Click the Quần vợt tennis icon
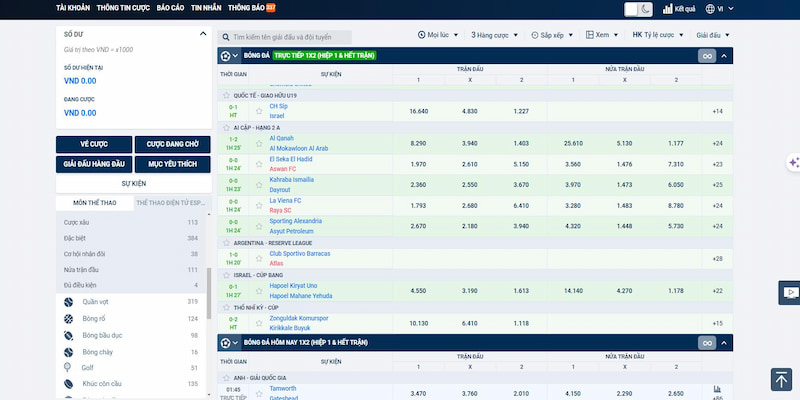 [x=68, y=301]
